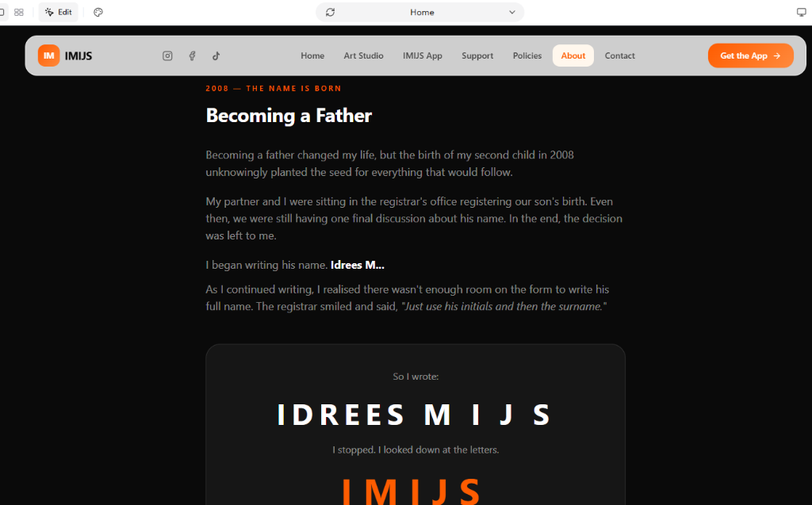Screen dimensions: 812x505
Task: Click the italic registrar quote text
Action: (x=504, y=307)
